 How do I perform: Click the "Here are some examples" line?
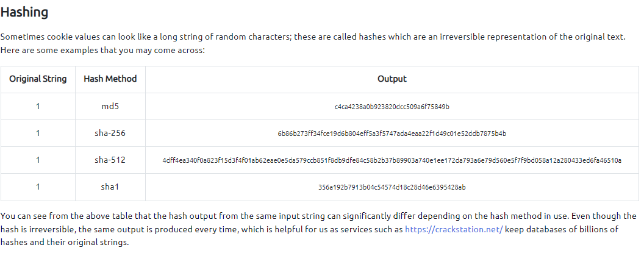(x=102, y=50)
